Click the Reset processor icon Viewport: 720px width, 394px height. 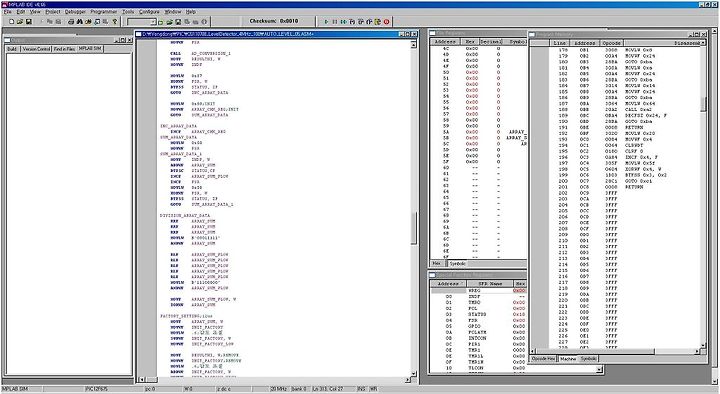pyautogui.click(x=378, y=22)
